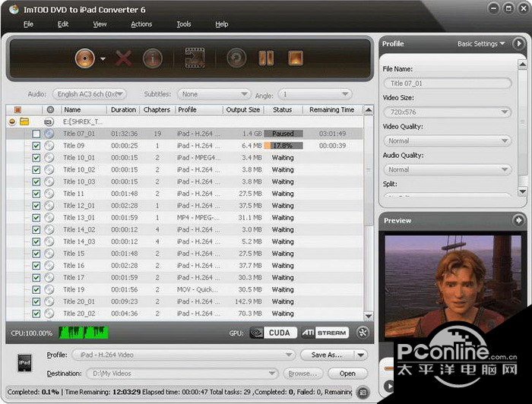Uncheck the Title 20_01 checkbox
The height and width of the screenshot is (404, 532).
(x=36, y=301)
